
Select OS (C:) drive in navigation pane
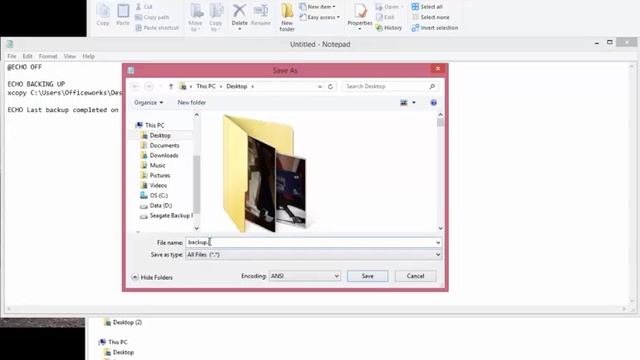click(158, 195)
